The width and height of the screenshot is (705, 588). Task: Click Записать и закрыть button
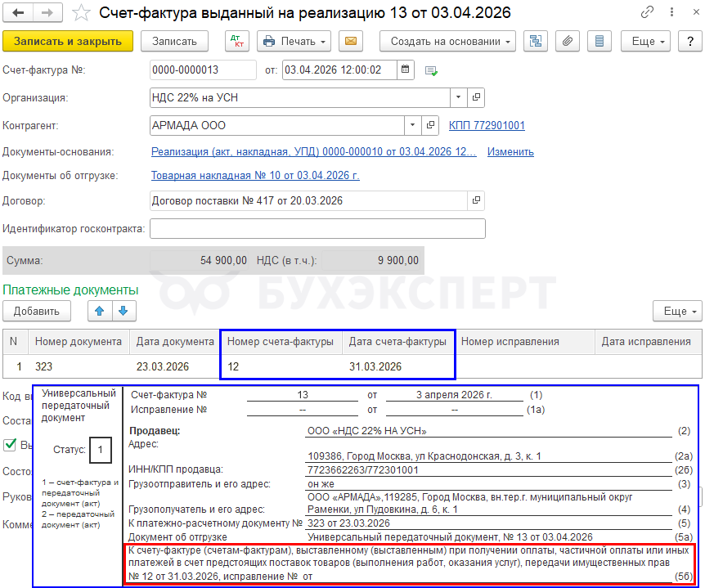(68, 41)
